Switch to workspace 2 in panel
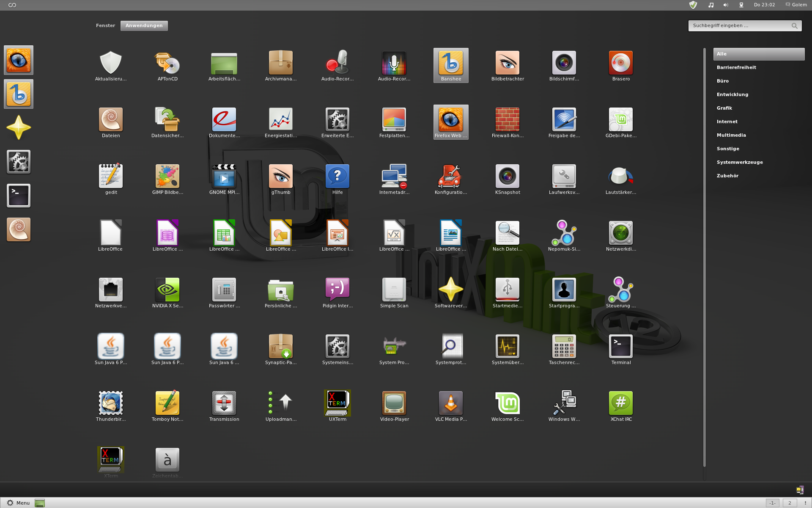 click(790, 503)
